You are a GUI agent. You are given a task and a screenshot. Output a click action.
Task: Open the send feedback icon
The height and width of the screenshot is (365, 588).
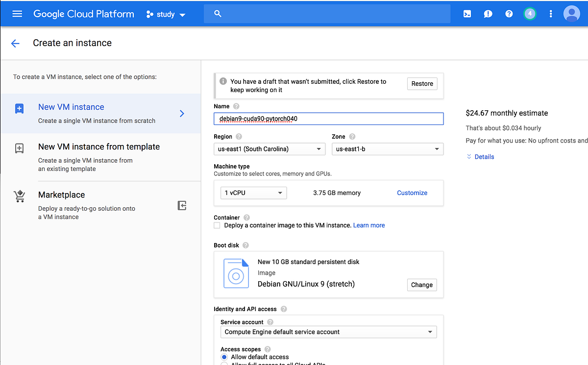pos(488,13)
